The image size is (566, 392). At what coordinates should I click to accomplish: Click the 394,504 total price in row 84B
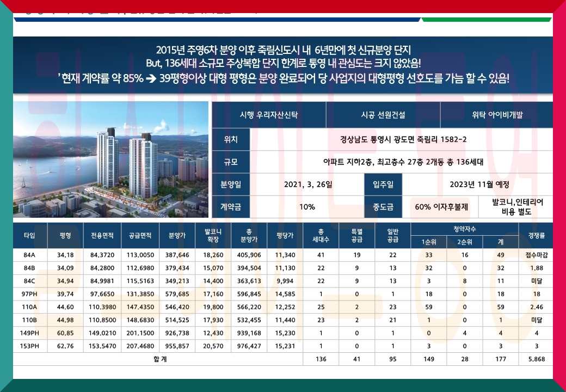[x=249, y=268]
